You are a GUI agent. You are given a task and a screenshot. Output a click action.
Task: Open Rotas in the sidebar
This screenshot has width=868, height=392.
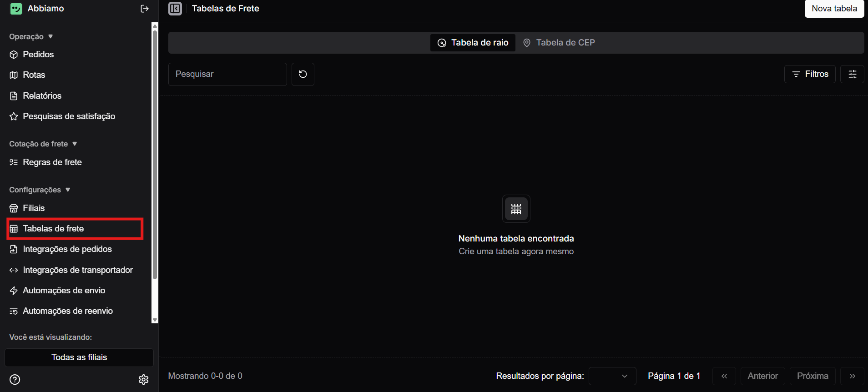click(34, 75)
